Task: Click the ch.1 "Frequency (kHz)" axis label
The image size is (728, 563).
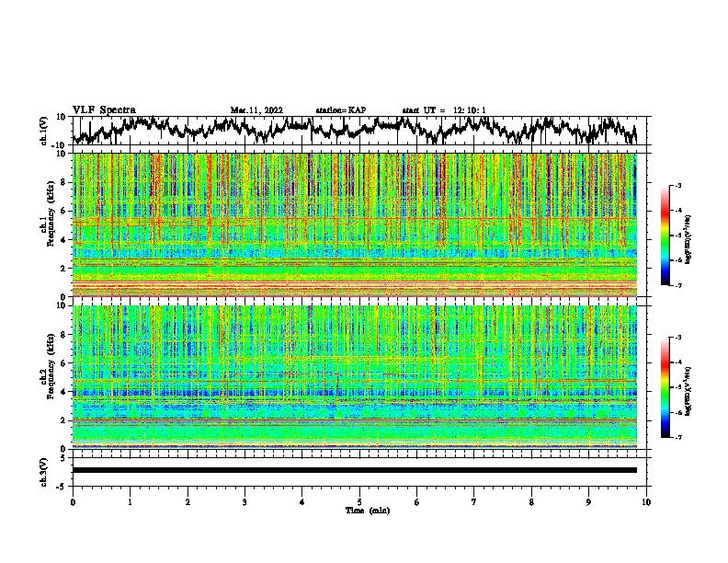Action: point(51,214)
